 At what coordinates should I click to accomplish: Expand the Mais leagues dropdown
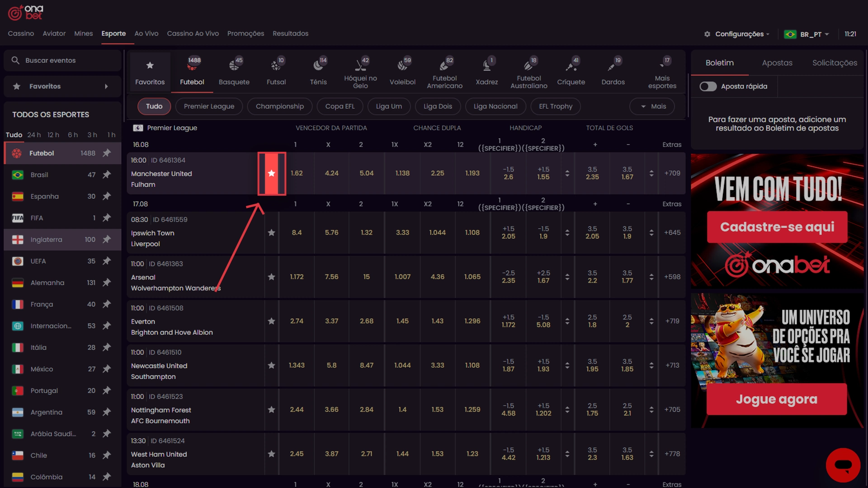652,106
